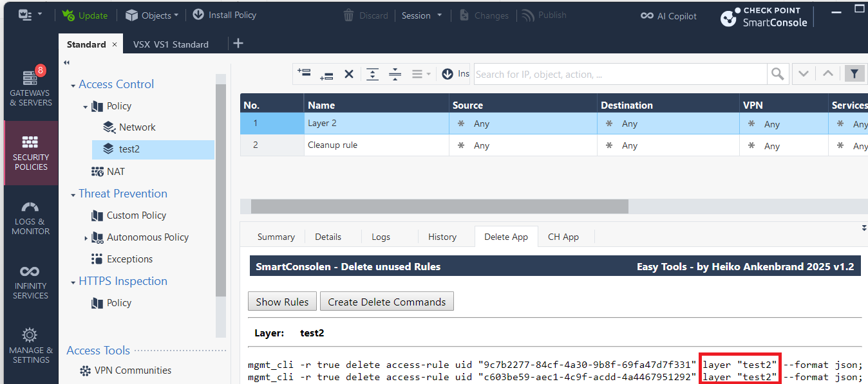Click the collapse all sections icon
The height and width of the screenshot is (384, 868).
[x=395, y=74]
